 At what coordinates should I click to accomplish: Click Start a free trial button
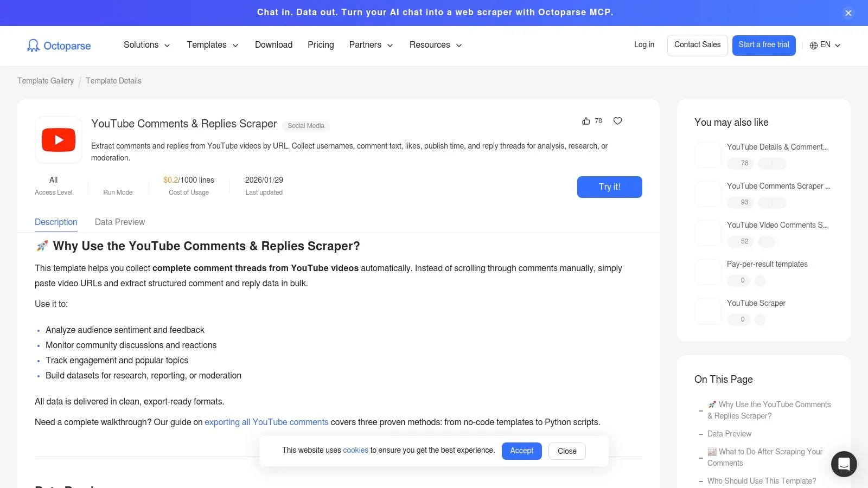pos(763,45)
